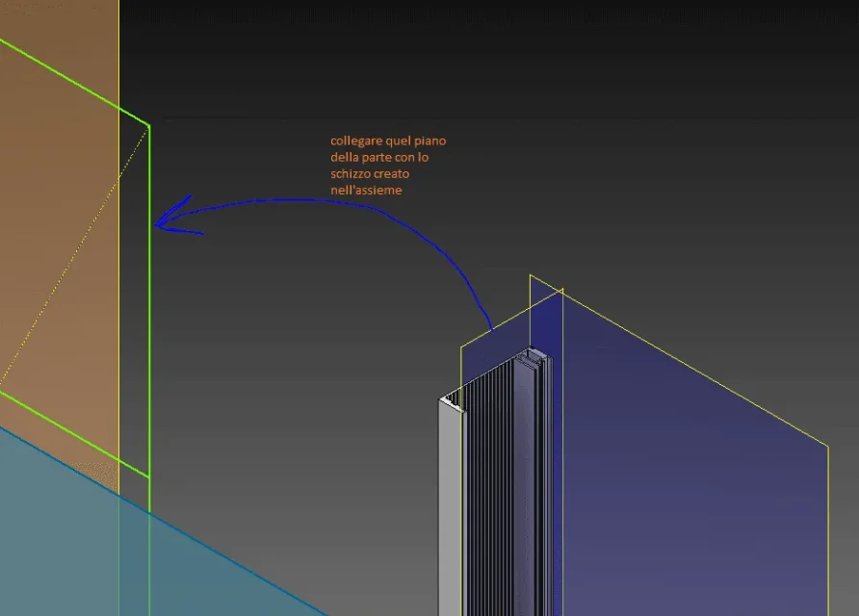Screen dimensions: 859x616
Task: Select the tan orange plane on the left
Action: pos(59,246)
